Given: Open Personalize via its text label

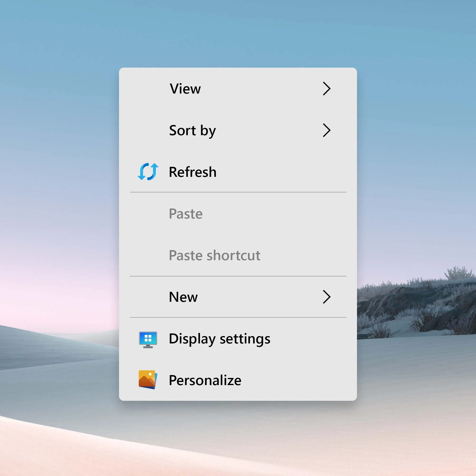Looking at the screenshot, I should 205,380.
